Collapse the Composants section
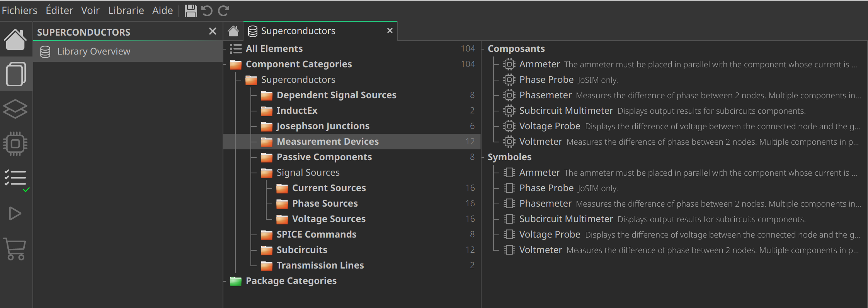 (x=483, y=49)
